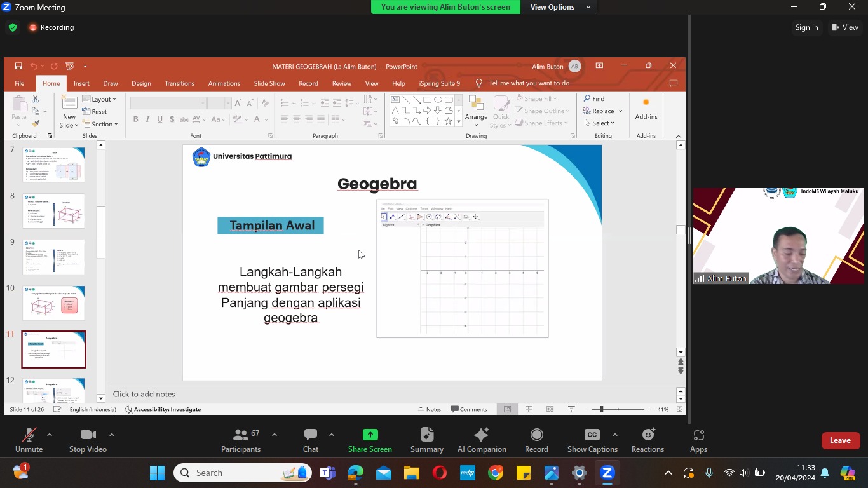Open the File tab in PowerPoint
Viewport: 868px width, 488px height.
pyautogui.click(x=20, y=83)
